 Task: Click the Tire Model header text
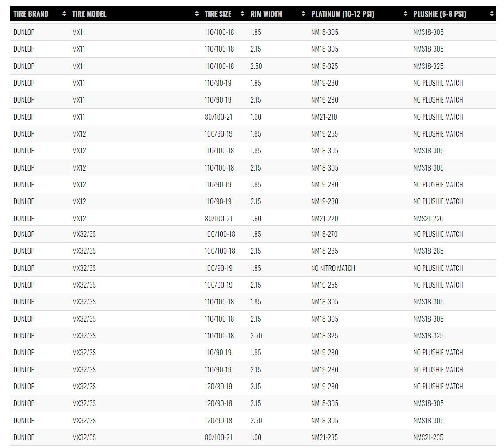point(89,14)
